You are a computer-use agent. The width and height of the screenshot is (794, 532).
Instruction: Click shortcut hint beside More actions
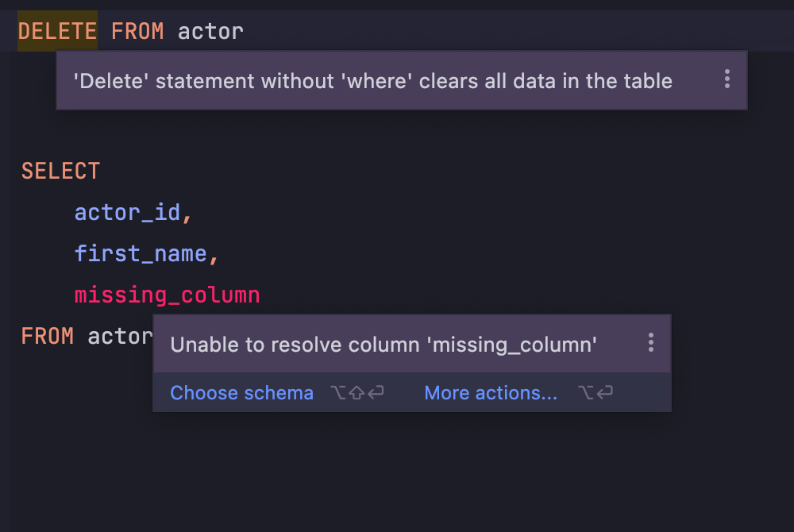[595, 393]
